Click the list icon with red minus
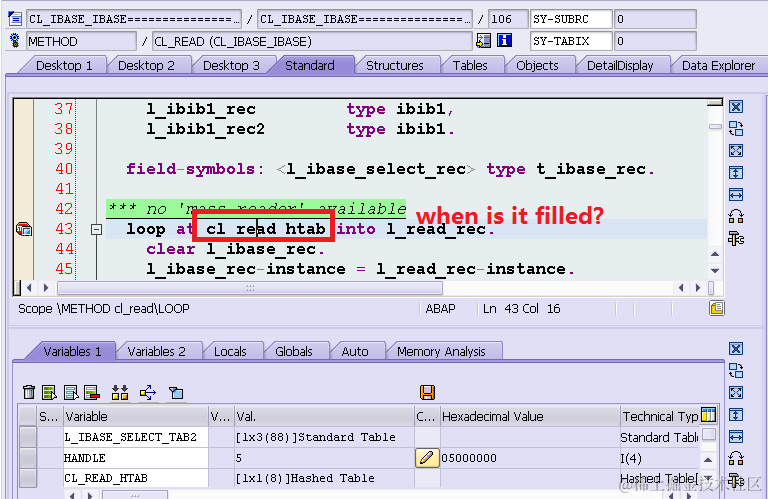Image resolution: width=768 pixels, height=499 pixels. click(x=92, y=392)
